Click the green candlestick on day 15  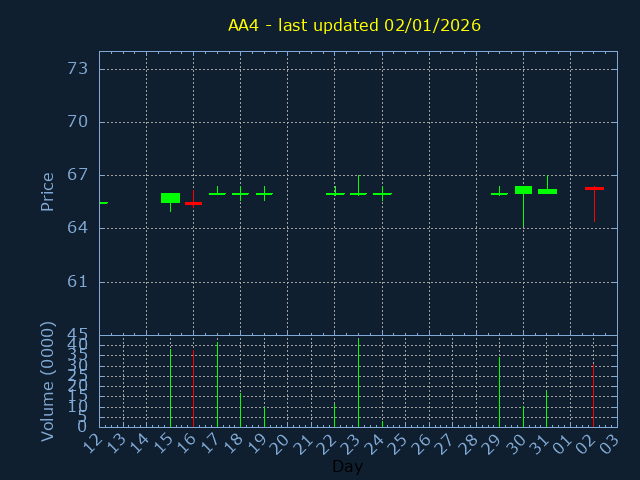tap(170, 198)
